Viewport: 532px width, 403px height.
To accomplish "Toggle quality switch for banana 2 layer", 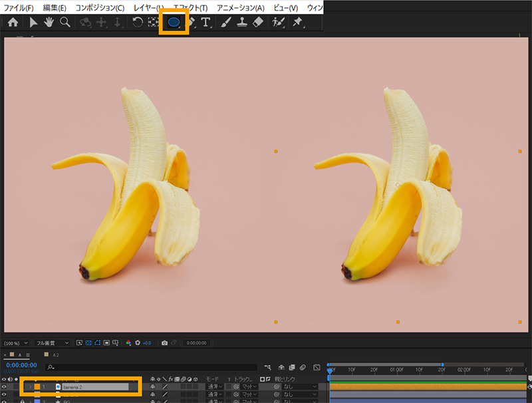I will 165,387.
